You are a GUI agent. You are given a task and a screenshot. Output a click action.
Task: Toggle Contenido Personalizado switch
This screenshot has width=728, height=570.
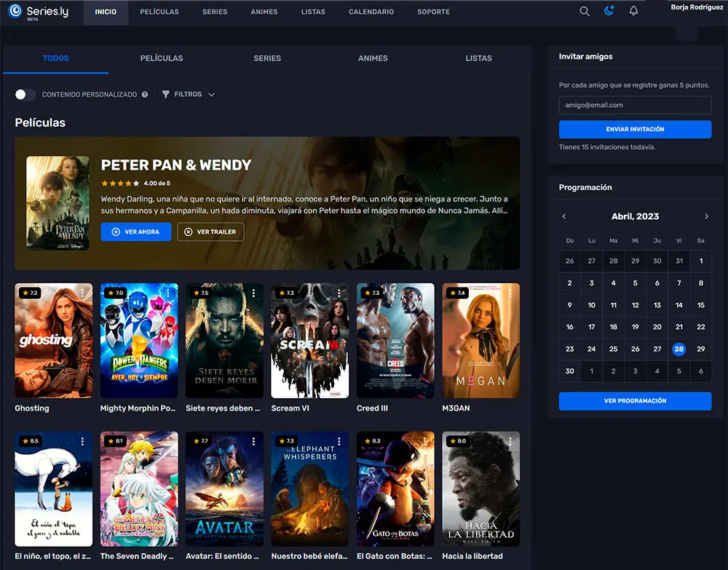pos(25,94)
